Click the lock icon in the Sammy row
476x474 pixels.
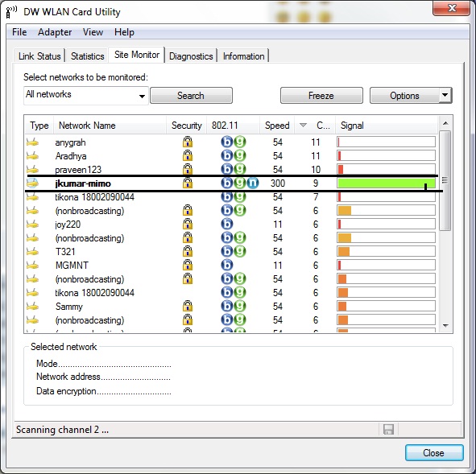click(188, 306)
